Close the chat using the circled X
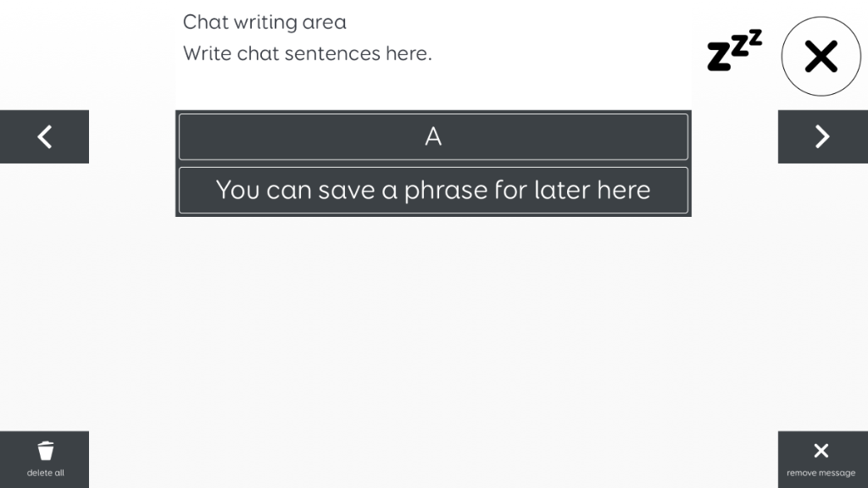The width and height of the screenshot is (868, 488). coord(821,56)
